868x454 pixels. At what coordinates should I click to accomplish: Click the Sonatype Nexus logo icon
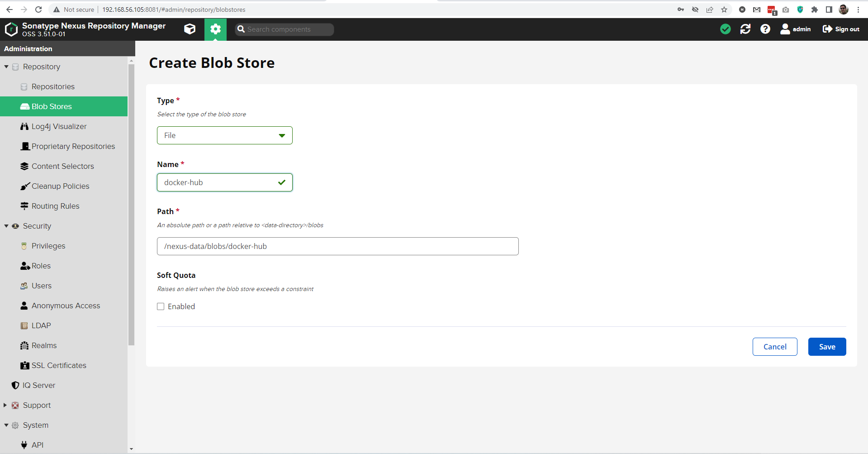tap(11, 29)
